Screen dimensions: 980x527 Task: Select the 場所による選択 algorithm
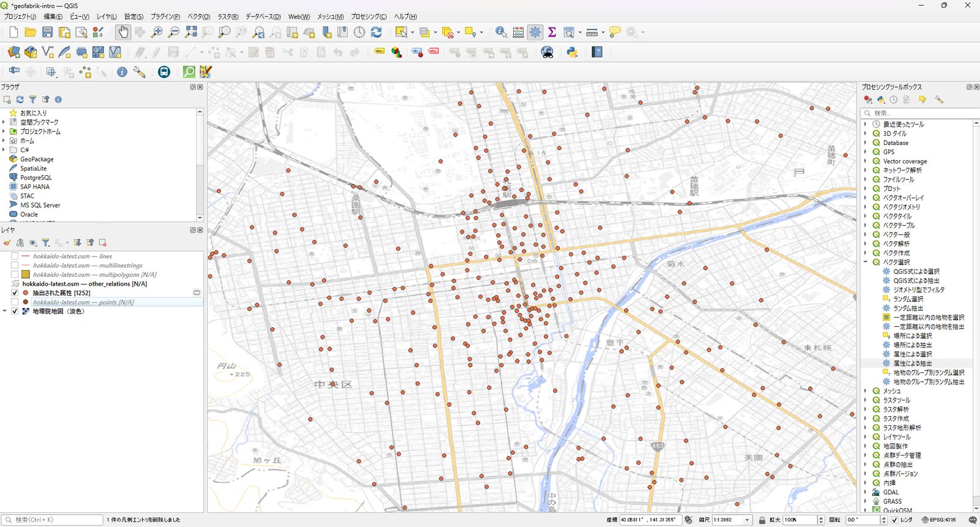912,336
